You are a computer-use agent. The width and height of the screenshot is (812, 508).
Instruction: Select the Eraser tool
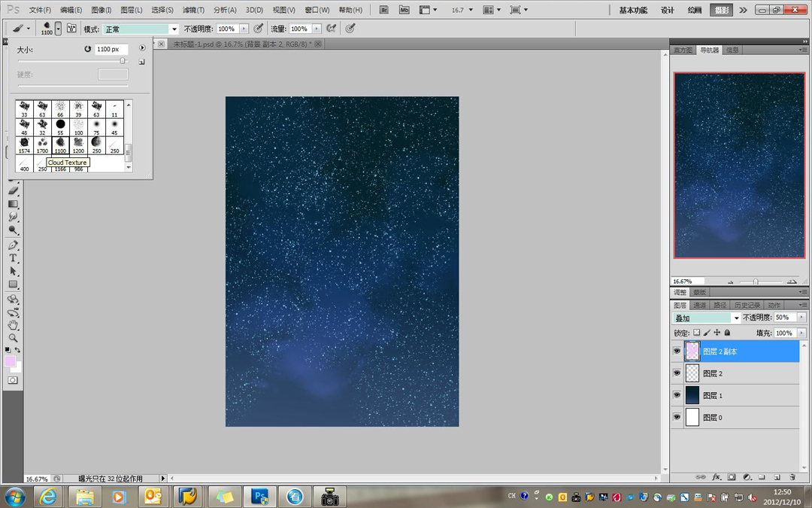pyautogui.click(x=13, y=190)
